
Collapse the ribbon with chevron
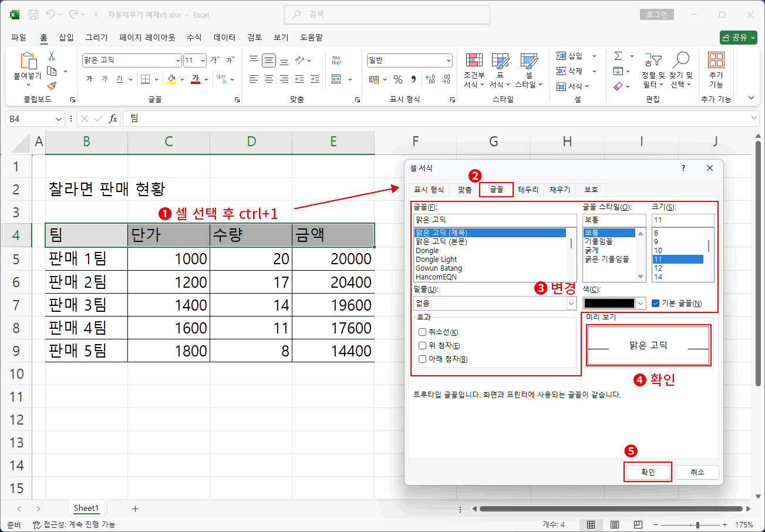click(x=751, y=98)
